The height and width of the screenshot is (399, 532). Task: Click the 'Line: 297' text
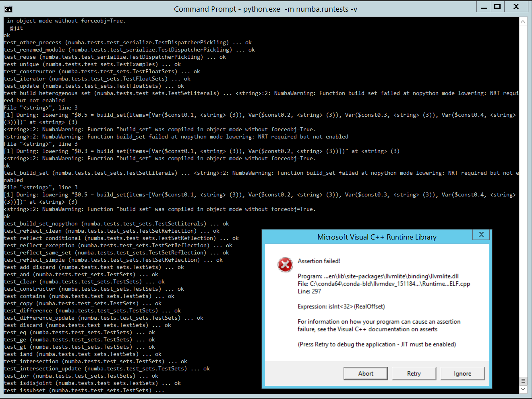click(x=309, y=291)
